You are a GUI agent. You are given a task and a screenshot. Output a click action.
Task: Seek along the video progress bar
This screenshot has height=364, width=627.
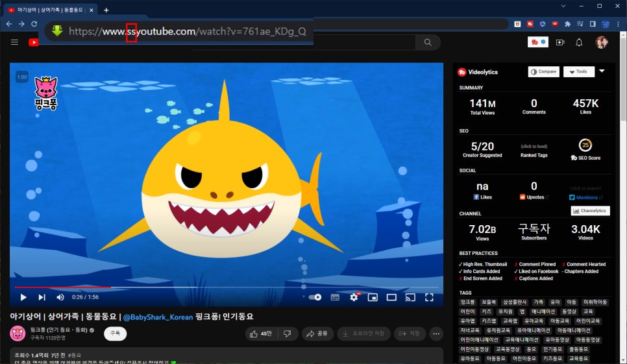click(x=227, y=287)
